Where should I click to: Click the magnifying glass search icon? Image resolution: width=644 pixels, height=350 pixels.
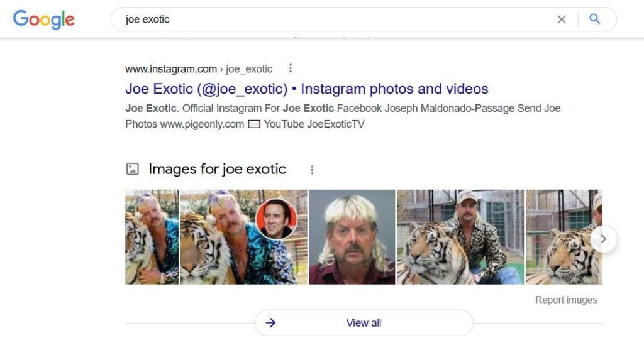click(x=595, y=19)
